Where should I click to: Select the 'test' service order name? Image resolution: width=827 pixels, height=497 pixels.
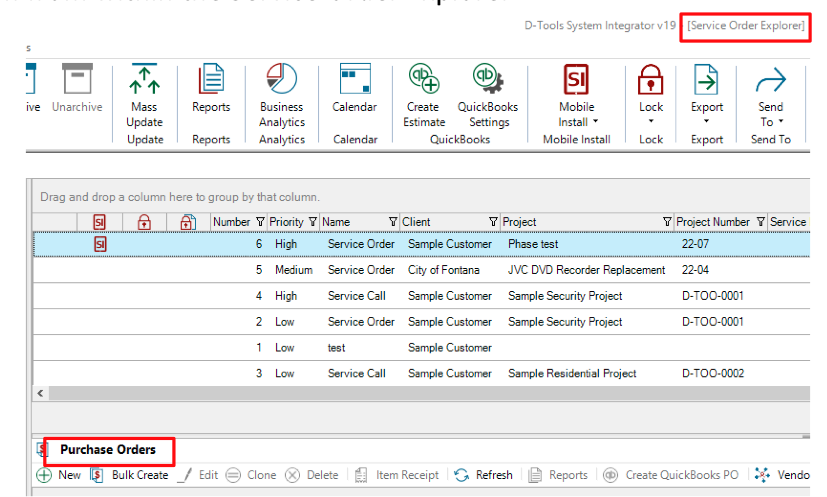(x=336, y=348)
